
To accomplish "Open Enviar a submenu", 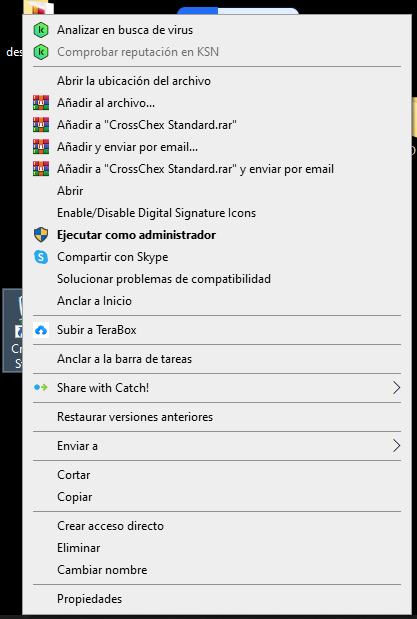I will pos(217,446).
